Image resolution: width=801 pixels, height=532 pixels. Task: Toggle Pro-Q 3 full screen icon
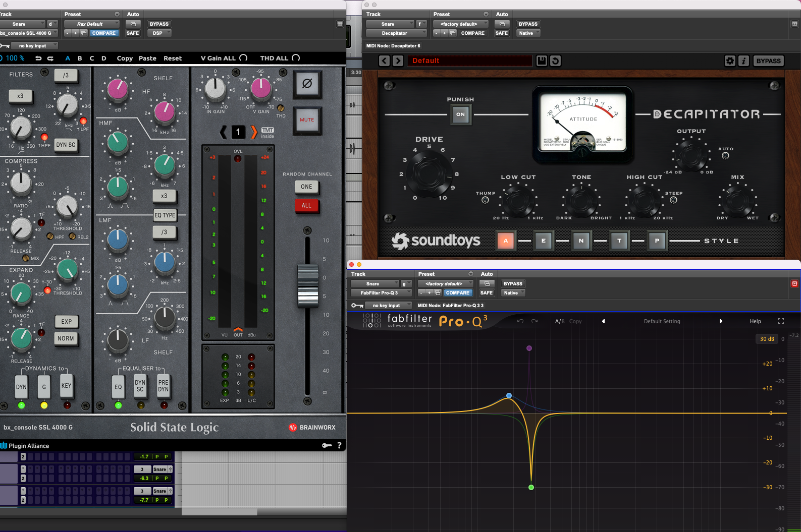781,321
